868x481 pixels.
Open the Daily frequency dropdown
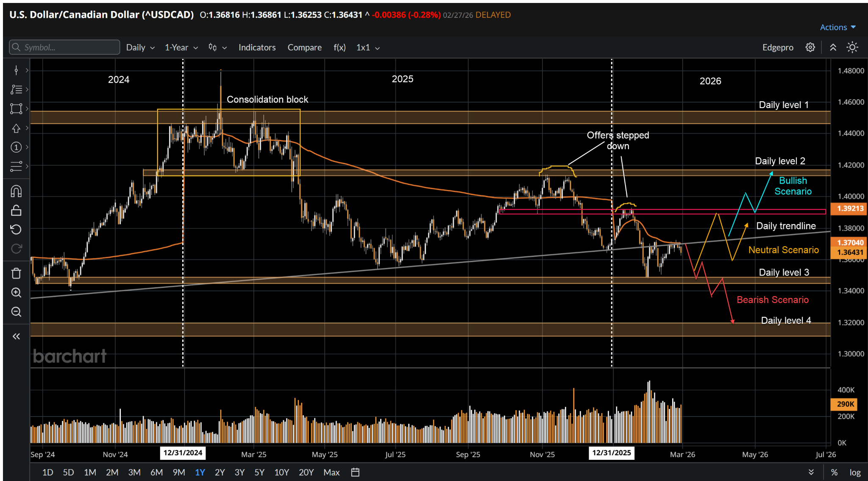(x=140, y=47)
